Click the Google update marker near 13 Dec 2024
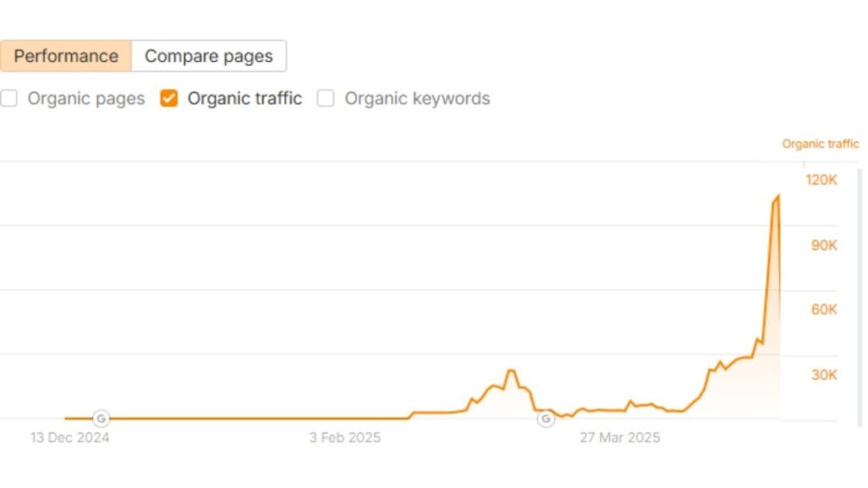This screenshot has height=488, width=868. (102, 418)
